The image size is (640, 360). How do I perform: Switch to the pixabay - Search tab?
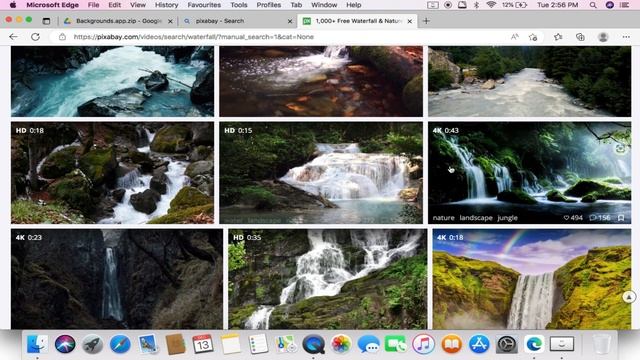pyautogui.click(x=238, y=21)
